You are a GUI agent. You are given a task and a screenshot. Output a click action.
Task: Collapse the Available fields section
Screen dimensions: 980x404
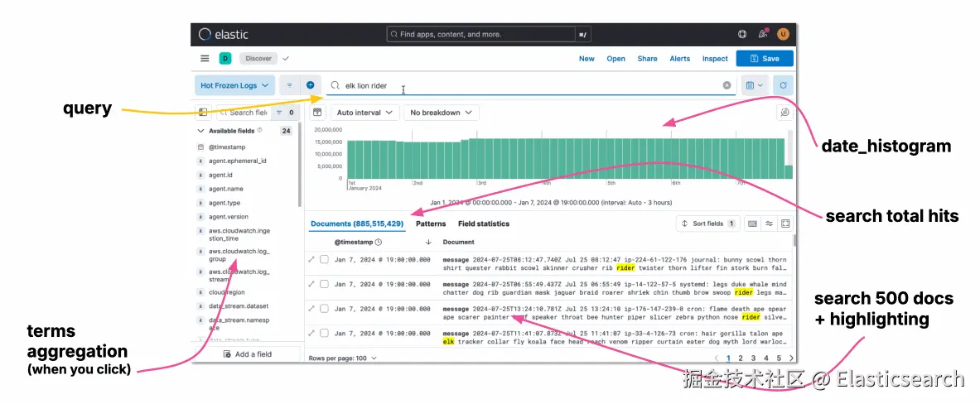pos(200,131)
